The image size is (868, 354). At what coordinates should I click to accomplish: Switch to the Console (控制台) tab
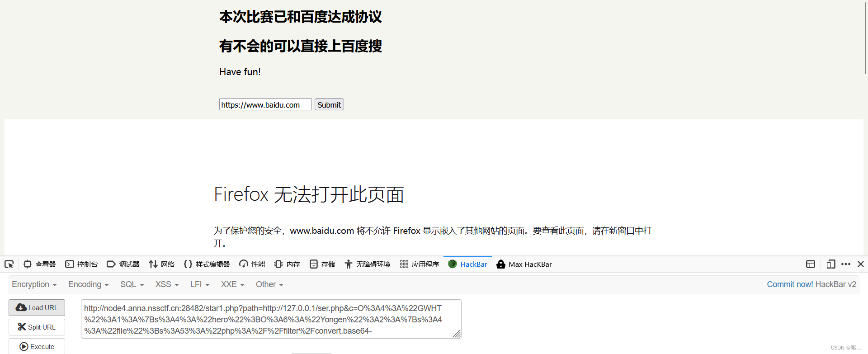pyautogui.click(x=81, y=264)
